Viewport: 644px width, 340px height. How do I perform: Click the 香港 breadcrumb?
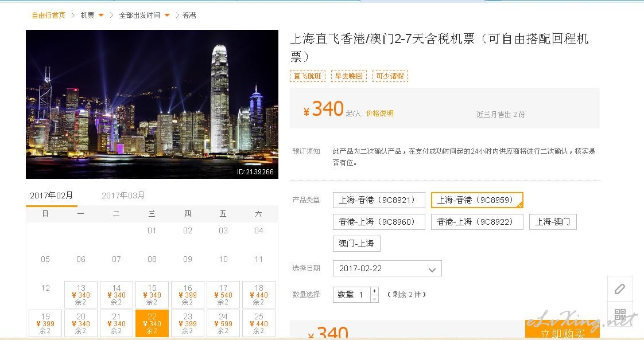click(189, 15)
